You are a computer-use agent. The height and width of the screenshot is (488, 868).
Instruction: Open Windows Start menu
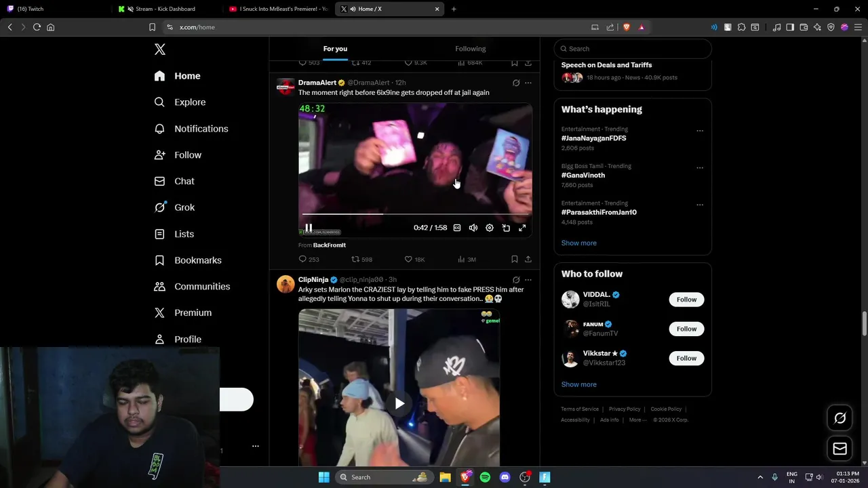(324, 477)
